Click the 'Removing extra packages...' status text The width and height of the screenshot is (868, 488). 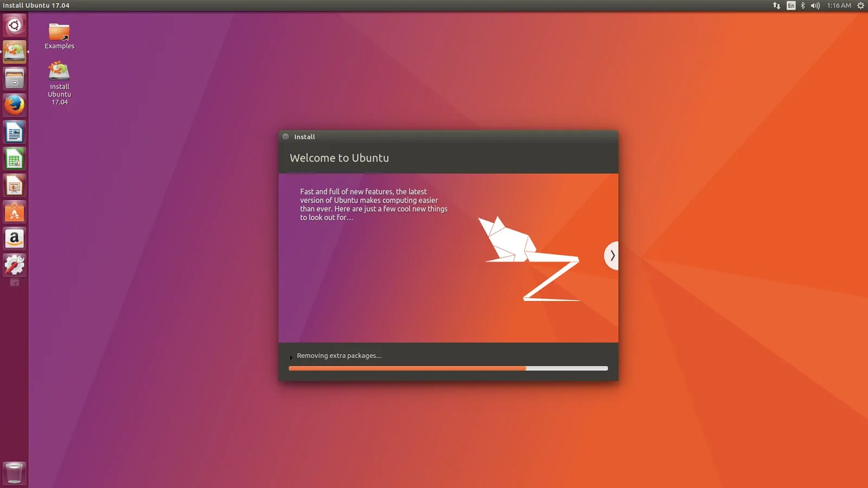[x=339, y=356]
